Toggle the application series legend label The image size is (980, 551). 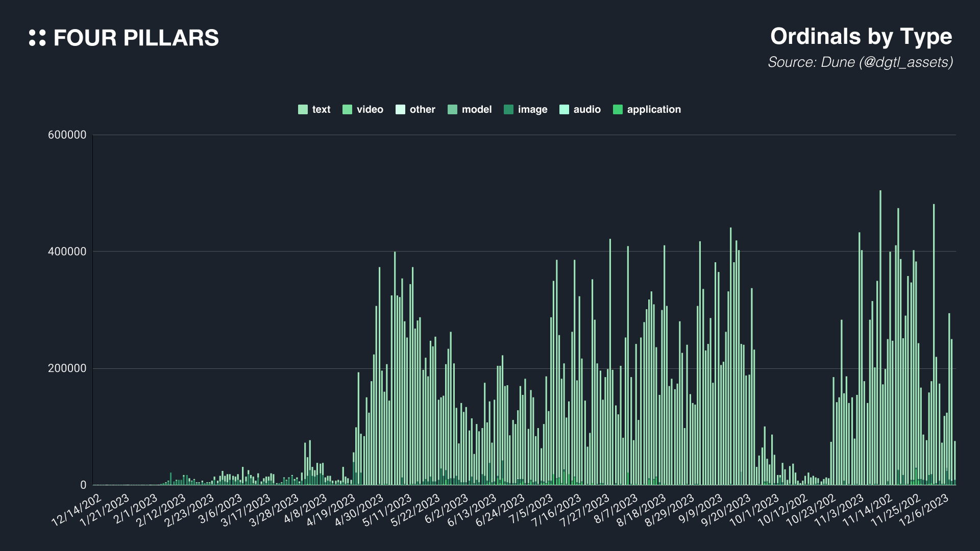click(x=654, y=110)
